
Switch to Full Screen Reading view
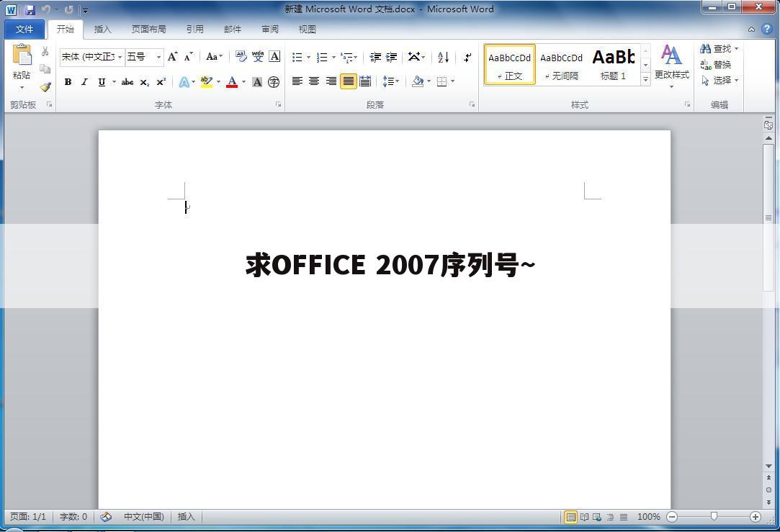[585, 517]
